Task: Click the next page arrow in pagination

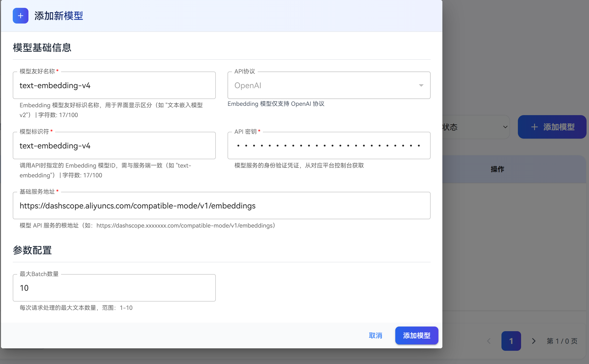Action: tap(534, 341)
